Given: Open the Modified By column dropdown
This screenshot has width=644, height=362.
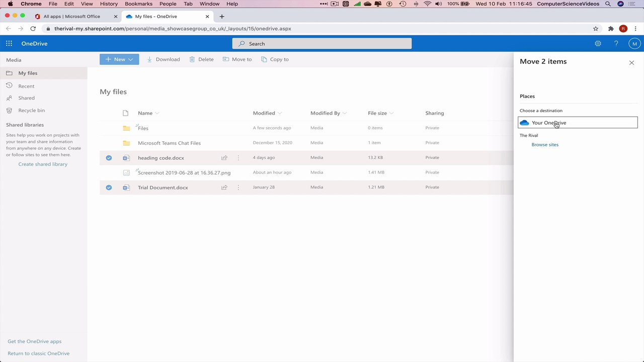Looking at the screenshot, I should 329,113.
